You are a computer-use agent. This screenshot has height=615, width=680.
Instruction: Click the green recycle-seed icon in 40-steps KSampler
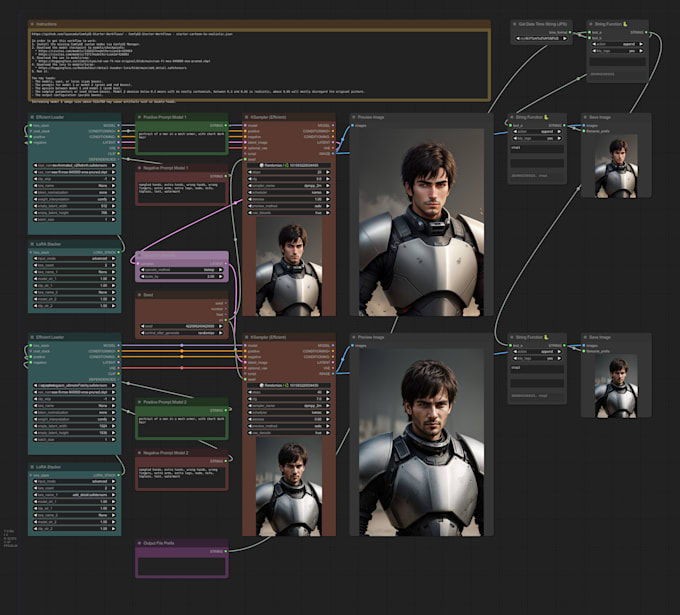[287, 385]
